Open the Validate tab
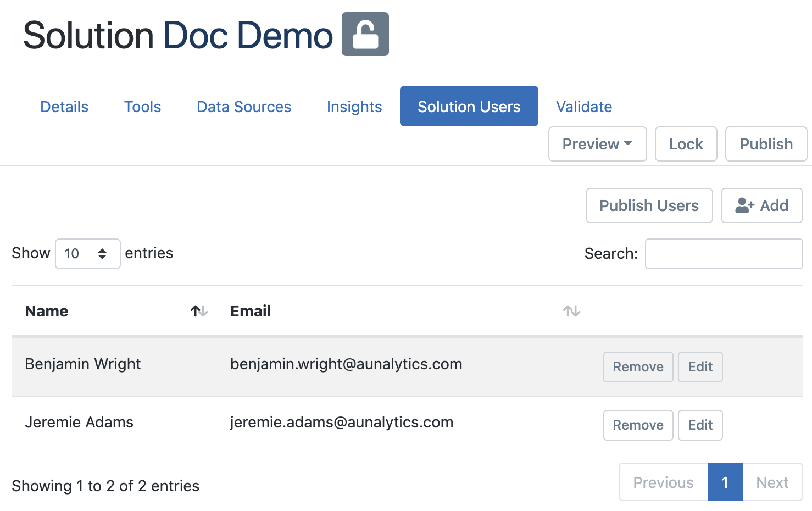The image size is (812, 511). (x=583, y=106)
